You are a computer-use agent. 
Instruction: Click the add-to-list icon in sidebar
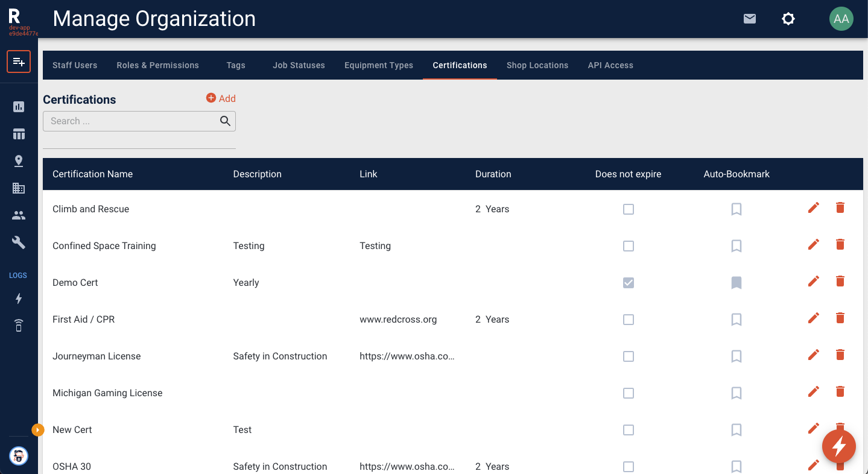[x=19, y=62]
